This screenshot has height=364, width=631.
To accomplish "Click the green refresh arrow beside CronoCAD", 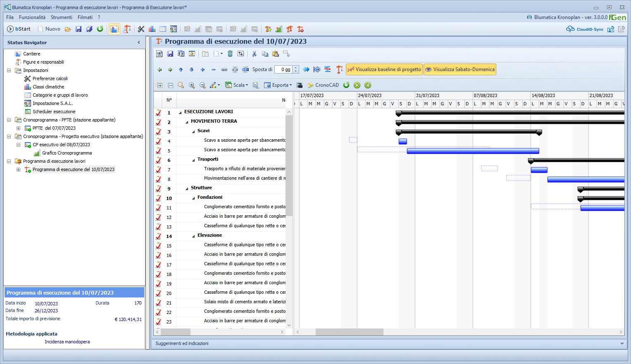I will coord(346,85).
